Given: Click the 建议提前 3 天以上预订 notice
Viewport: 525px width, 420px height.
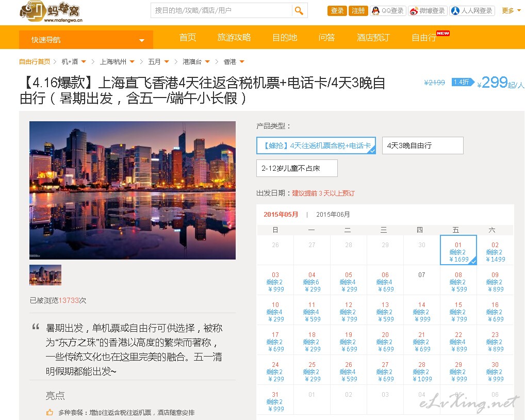Looking at the screenshot, I should [x=323, y=193].
